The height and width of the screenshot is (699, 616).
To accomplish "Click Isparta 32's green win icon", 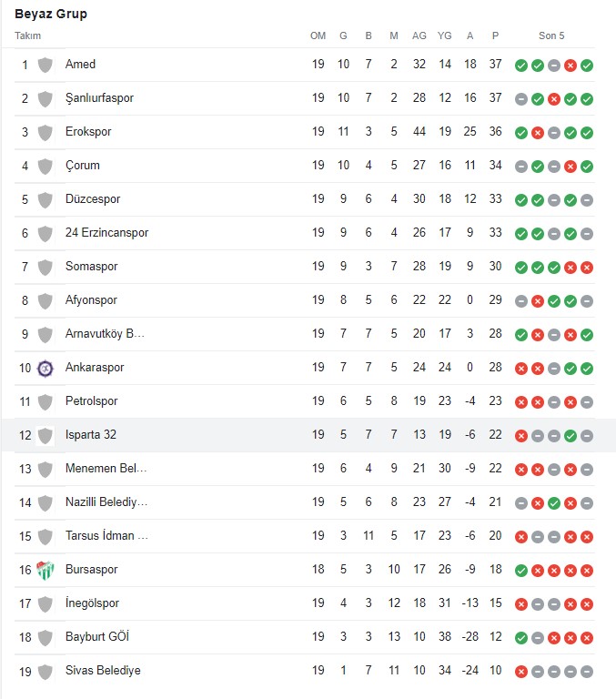I will coord(571,436).
